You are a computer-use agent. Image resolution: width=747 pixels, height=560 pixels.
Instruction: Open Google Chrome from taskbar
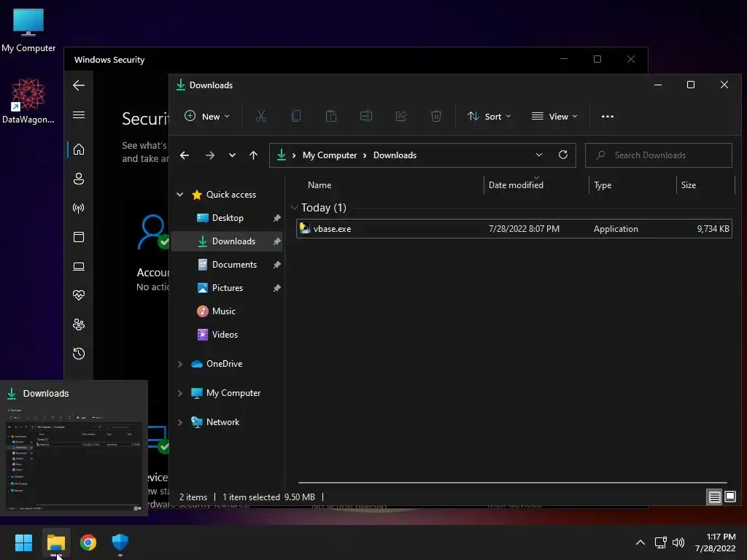(88, 542)
